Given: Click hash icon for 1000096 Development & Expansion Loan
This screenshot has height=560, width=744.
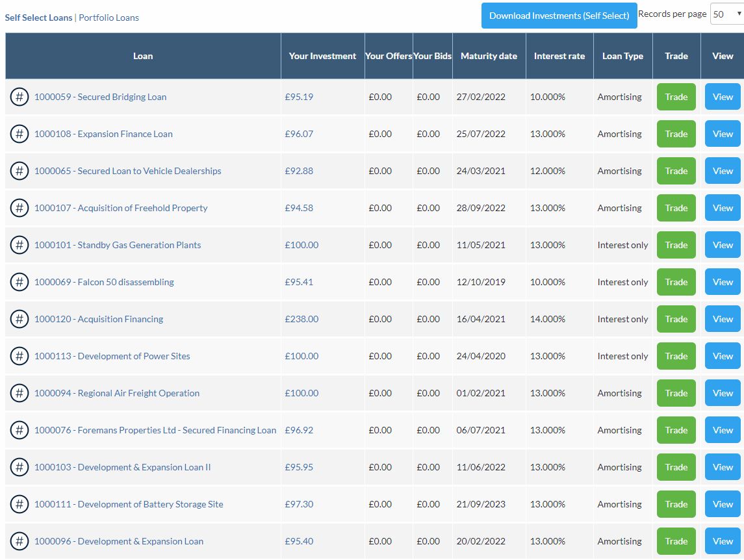Looking at the screenshot, I should click(19, 541).
